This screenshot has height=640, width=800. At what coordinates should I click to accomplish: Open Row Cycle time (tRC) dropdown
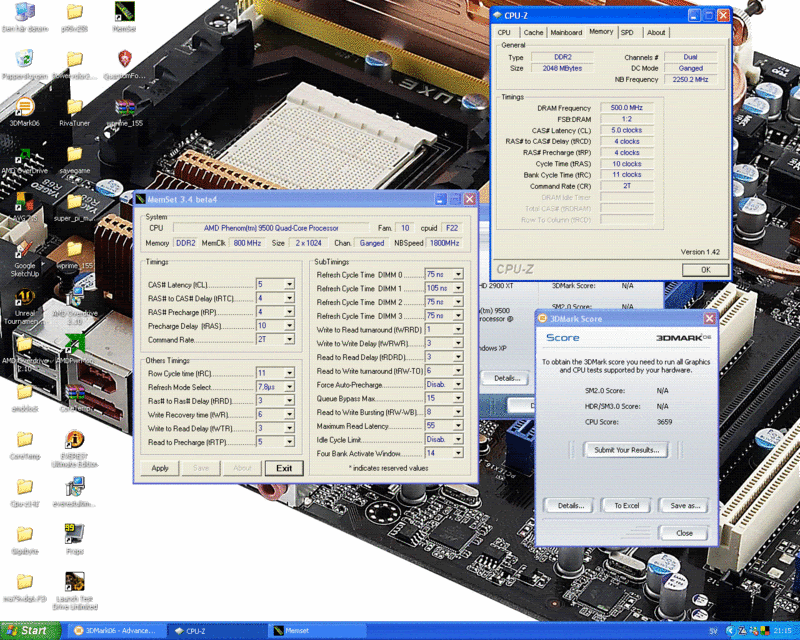[x=289, y=373]
